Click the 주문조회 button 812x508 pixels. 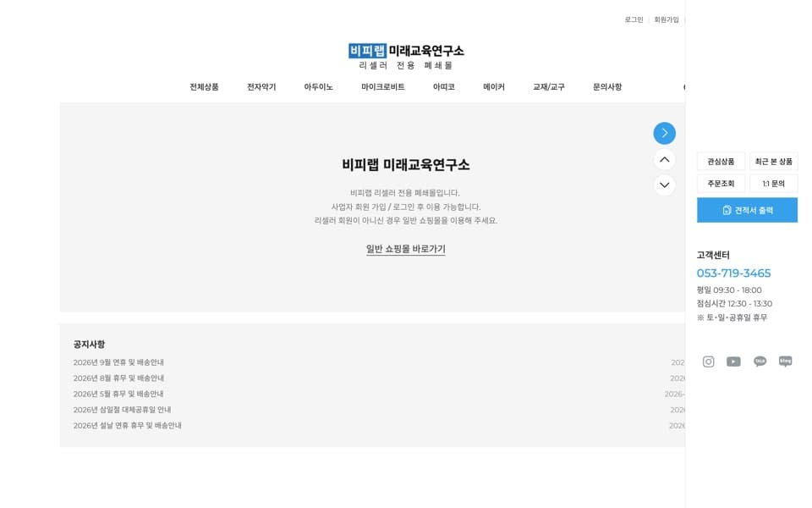tap(721, 184)
